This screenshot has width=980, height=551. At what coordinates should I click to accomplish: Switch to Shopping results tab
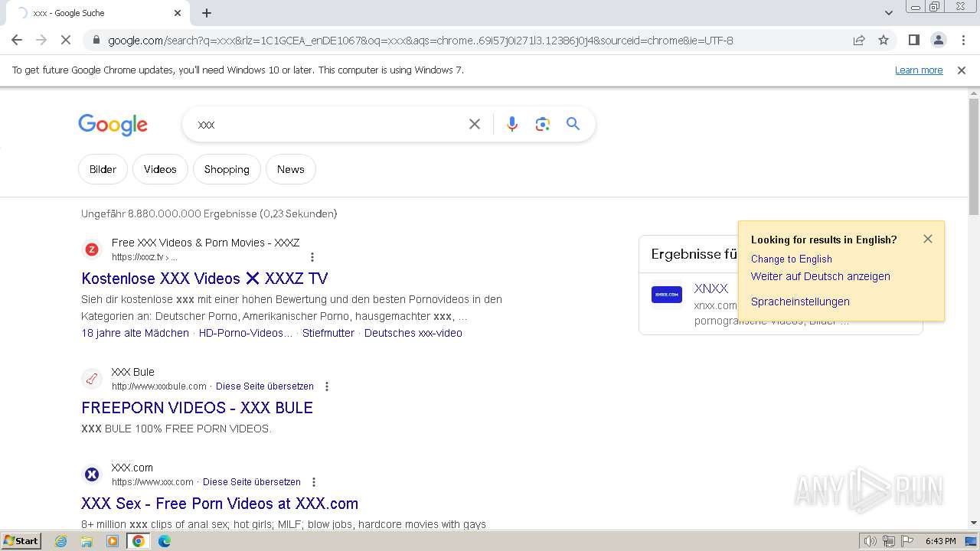227,169
